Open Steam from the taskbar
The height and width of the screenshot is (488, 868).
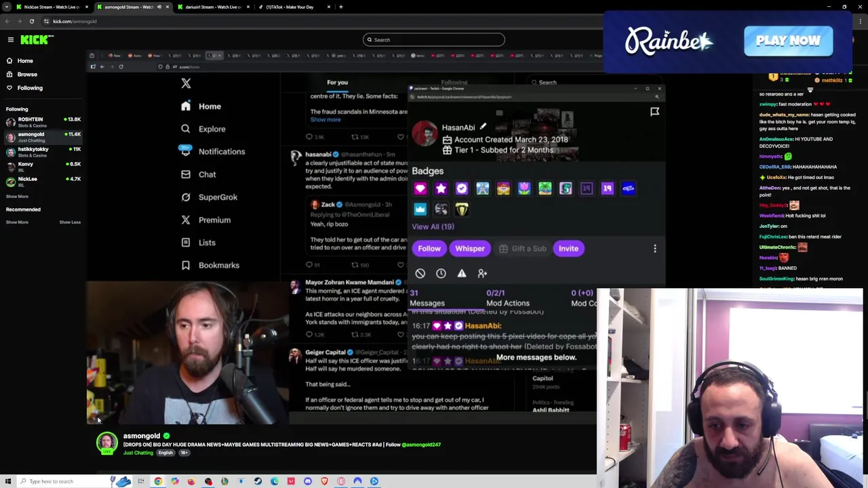258,481
